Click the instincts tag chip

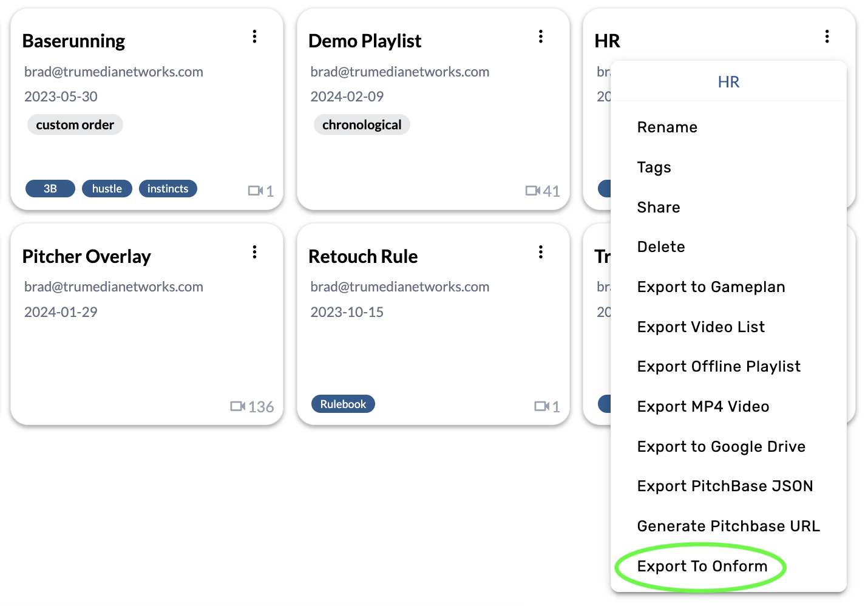(168, 189)
